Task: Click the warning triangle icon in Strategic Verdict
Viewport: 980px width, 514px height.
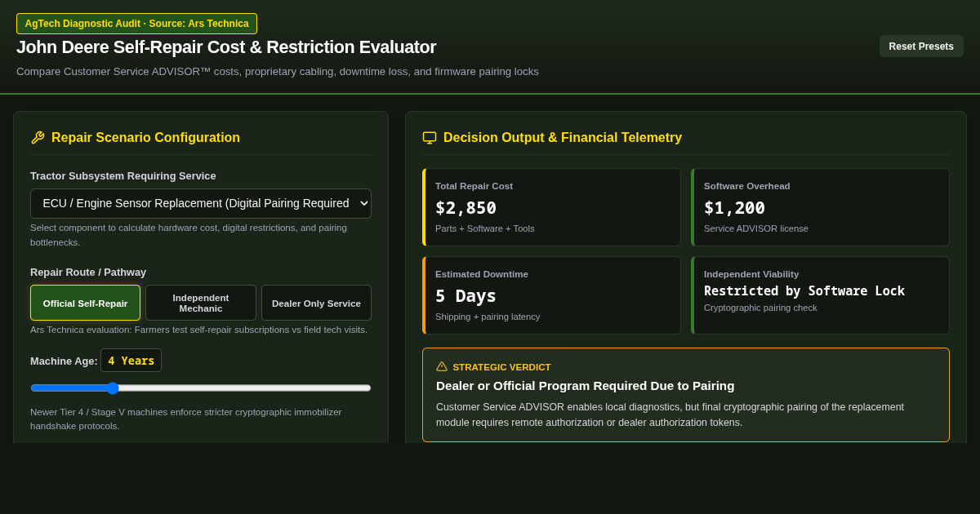Action: coord(442,366)
